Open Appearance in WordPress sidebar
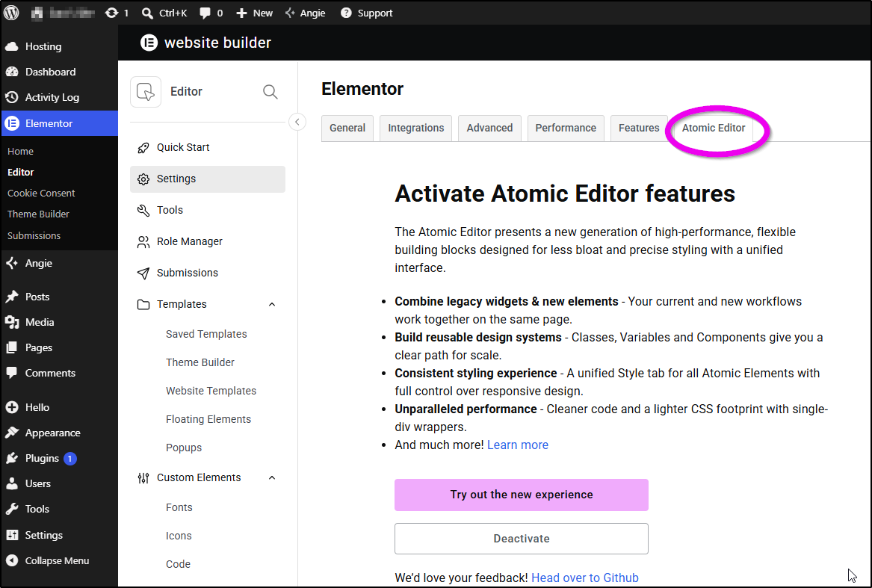Image resolution: width=872 pixels, height=588 pixels. [59, 433]
